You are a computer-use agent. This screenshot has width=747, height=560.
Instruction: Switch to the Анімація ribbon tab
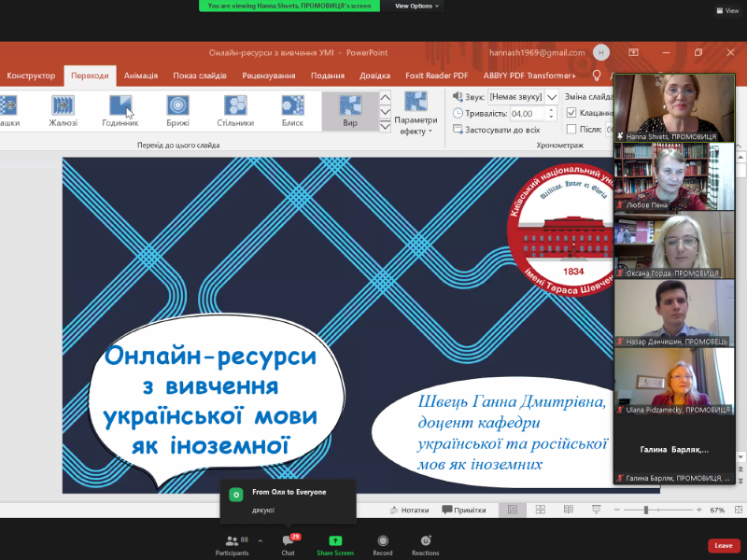point(140,76)
